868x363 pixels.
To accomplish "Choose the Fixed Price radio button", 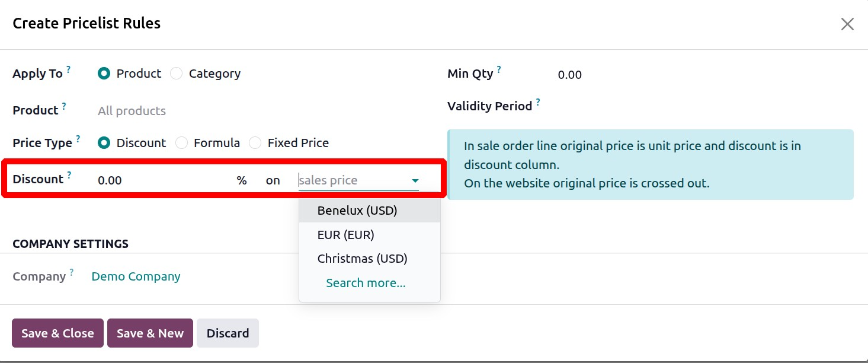I will (x=255, y=143).
